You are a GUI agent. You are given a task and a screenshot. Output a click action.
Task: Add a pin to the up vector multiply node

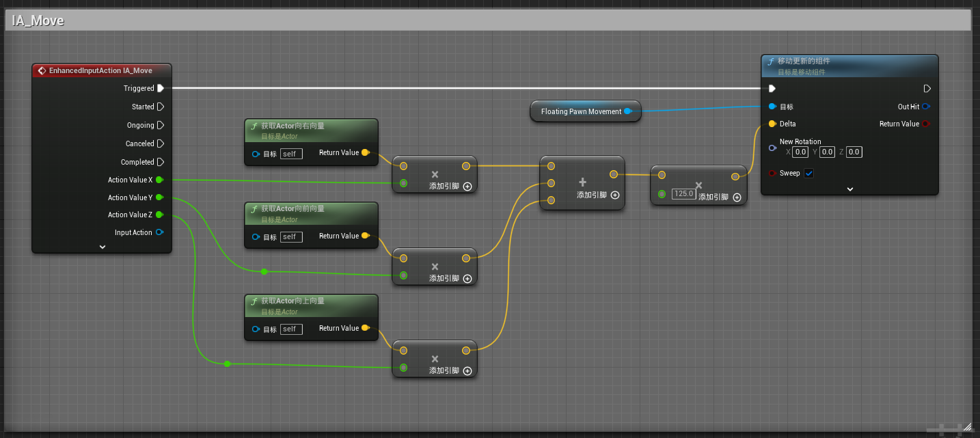click(467, 371)
